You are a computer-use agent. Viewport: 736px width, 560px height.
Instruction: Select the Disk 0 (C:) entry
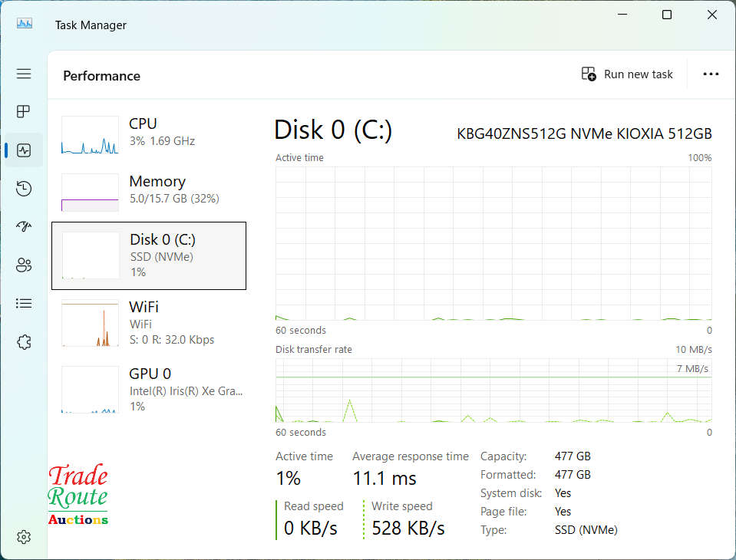pyautogui.click(x=149, y=255)
